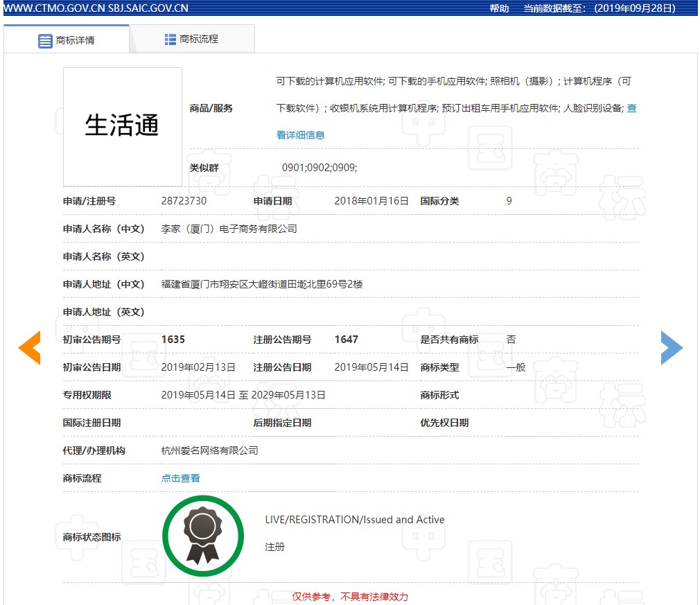Click the data cutoff date 2019年09月28日
The width and height of the screenshot is (700, 605).
click(x=634, y=9)
